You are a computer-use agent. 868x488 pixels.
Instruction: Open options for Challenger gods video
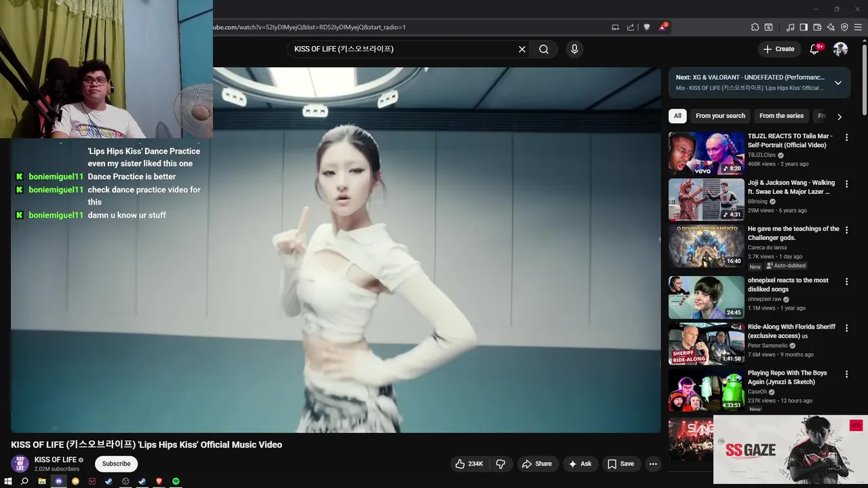point(846,230)
